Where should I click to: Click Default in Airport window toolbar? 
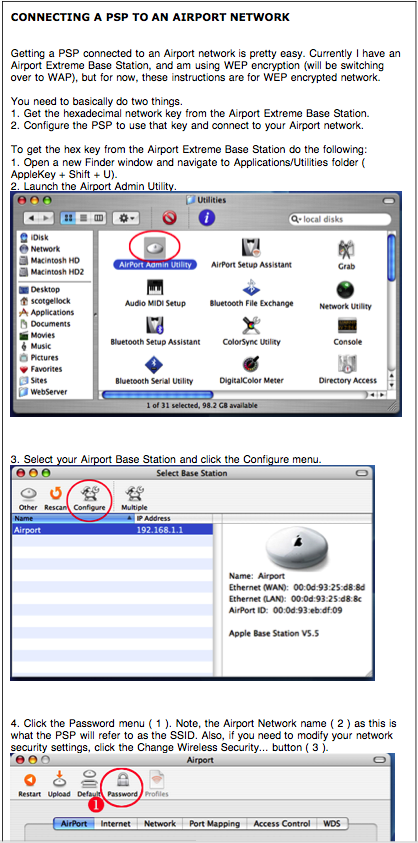point(89,784)
